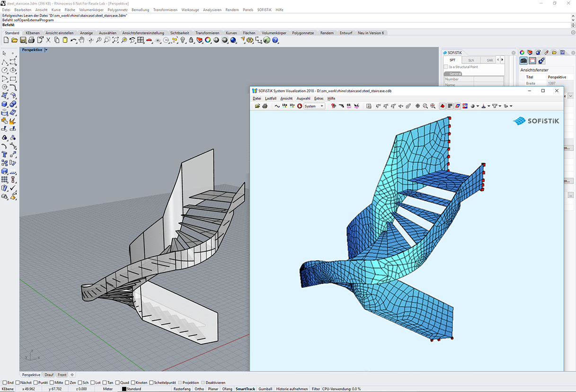Screen dimensions: 576x392
Task: Select the Pan view hand tool
Action: point(82,40)
